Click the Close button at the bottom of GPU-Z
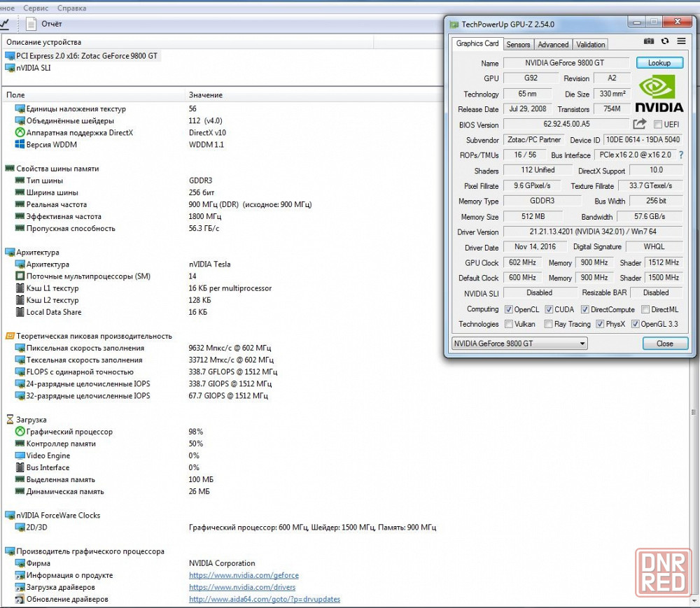 [665, 344]
